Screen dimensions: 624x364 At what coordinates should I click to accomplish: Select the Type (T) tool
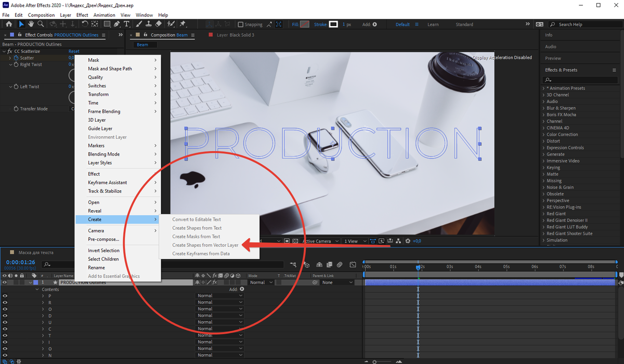click(126, 24)
